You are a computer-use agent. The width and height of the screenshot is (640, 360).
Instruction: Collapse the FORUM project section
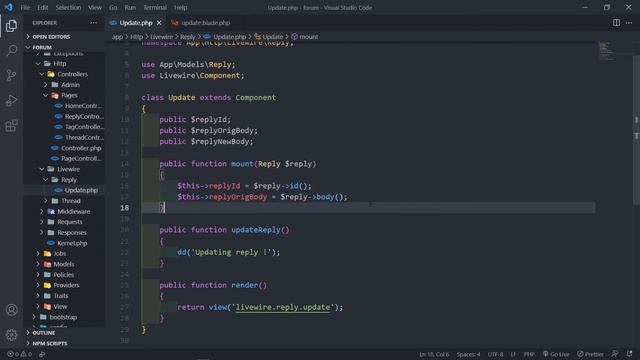click(42, 47)
